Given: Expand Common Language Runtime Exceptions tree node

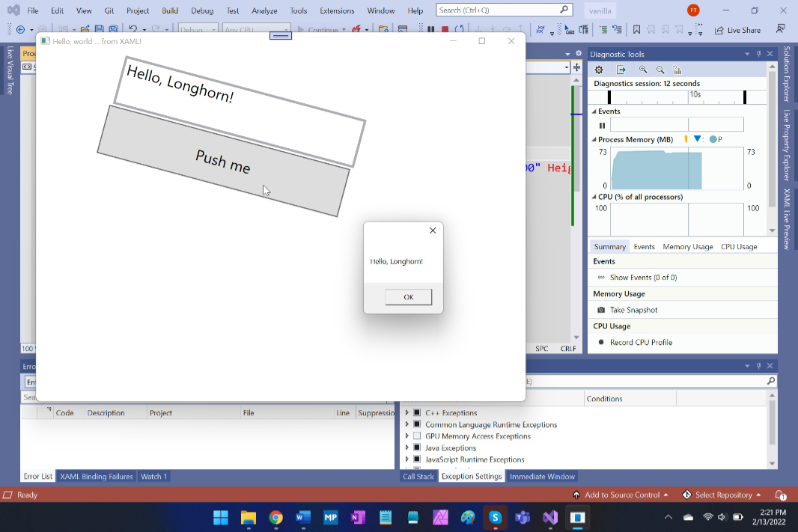Looking at the screenshot, I should [x=407, y=425].
